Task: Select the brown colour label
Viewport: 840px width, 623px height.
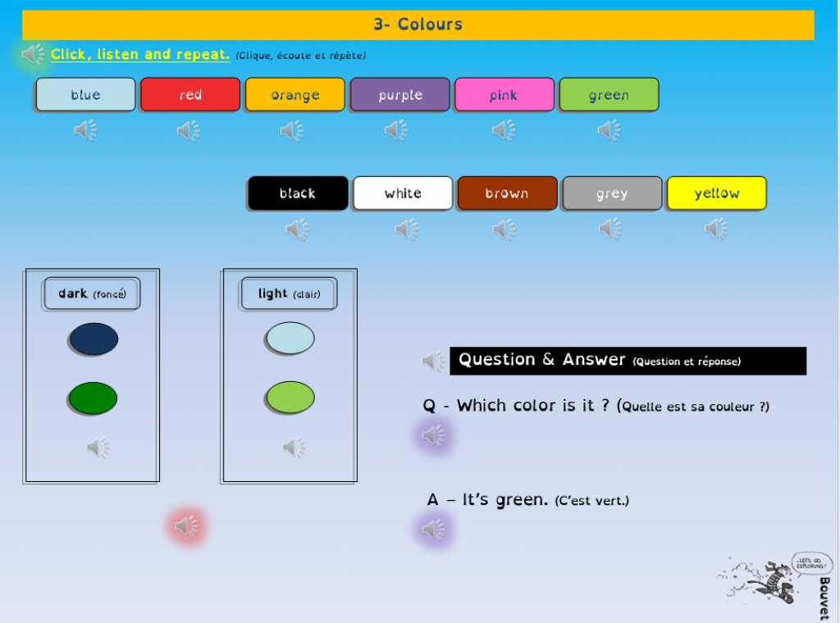Action: [x=507, y=193]
